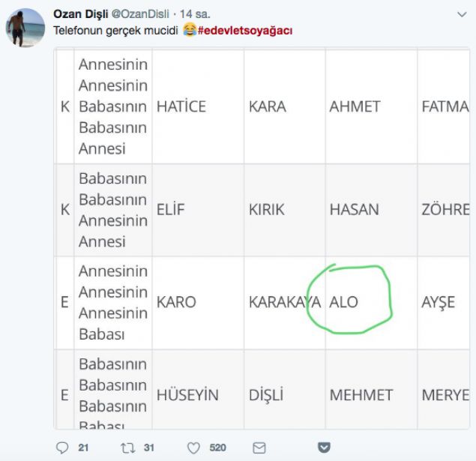Click the reply speech bubble icon
This screenshot has width=476, height=461.
[62, 448]
